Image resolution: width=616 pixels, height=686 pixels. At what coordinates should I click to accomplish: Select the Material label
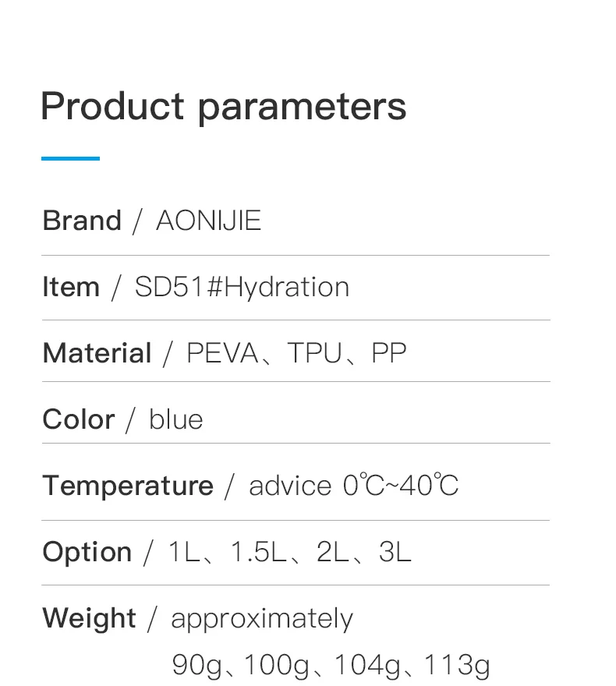[97, 353]
